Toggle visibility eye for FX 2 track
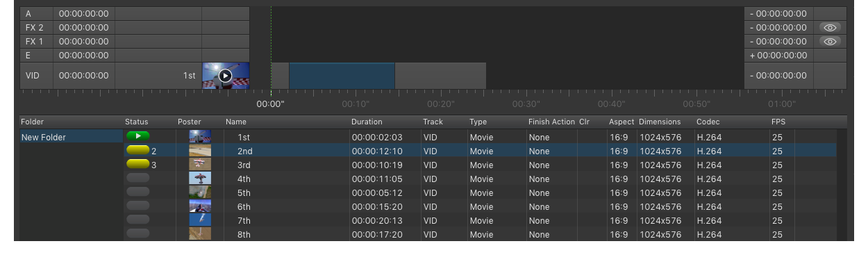This screenshot has width=868, height=255. pos(830,28)
